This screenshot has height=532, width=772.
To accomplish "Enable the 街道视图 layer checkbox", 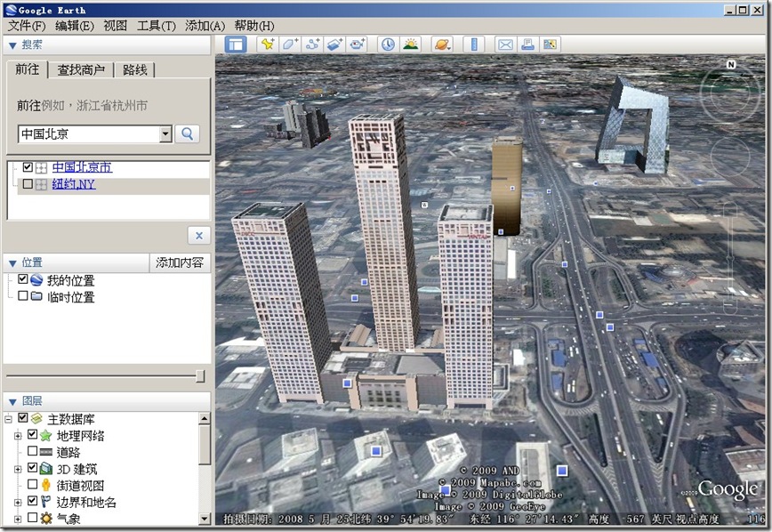I will 33,484.
